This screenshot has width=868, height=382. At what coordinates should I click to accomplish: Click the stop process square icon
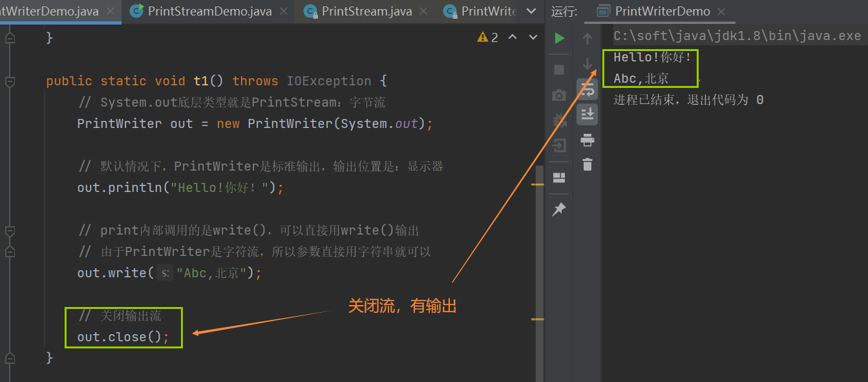[x=560, y=70]
